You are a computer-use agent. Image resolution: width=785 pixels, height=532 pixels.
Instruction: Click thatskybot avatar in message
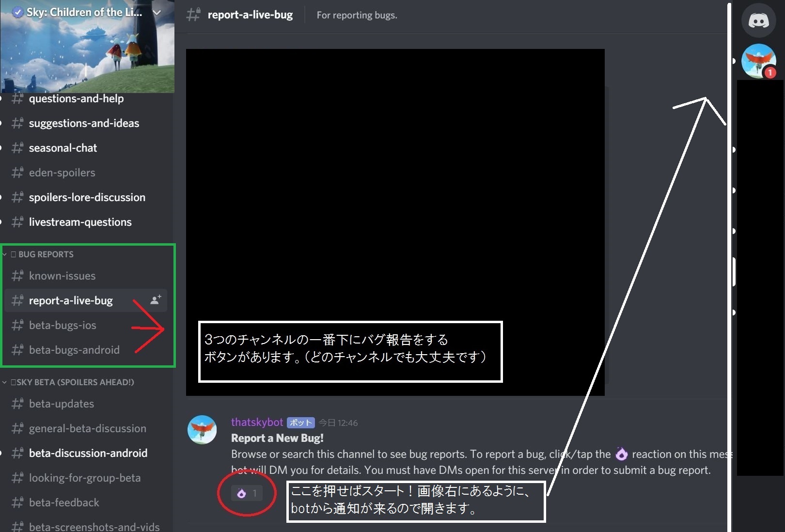[202, 430]
